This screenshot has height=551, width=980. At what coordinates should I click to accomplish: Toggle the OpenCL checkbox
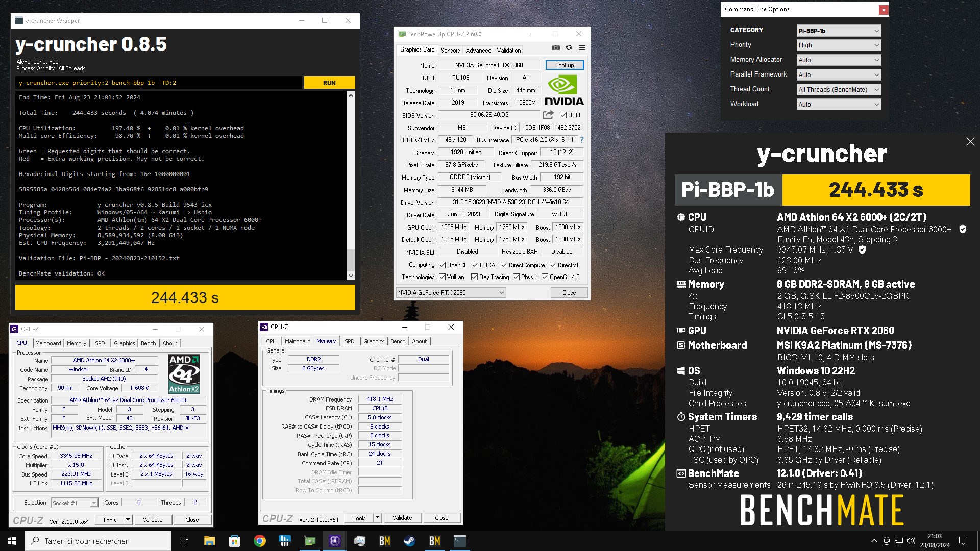[x=442, y=265]
